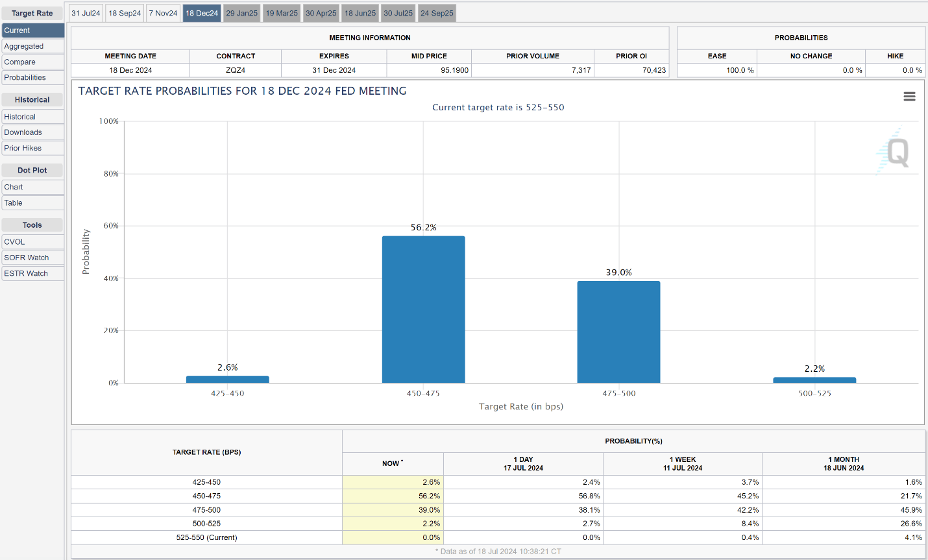Open the chart export hamburger menu
This screenshot has width=928, height=560.
tap(909, 95)
